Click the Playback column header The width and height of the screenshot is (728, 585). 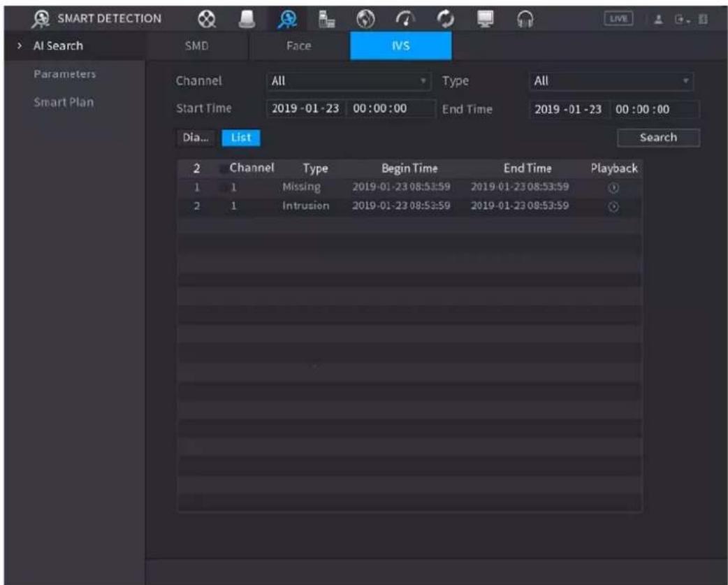pos(614,168)
